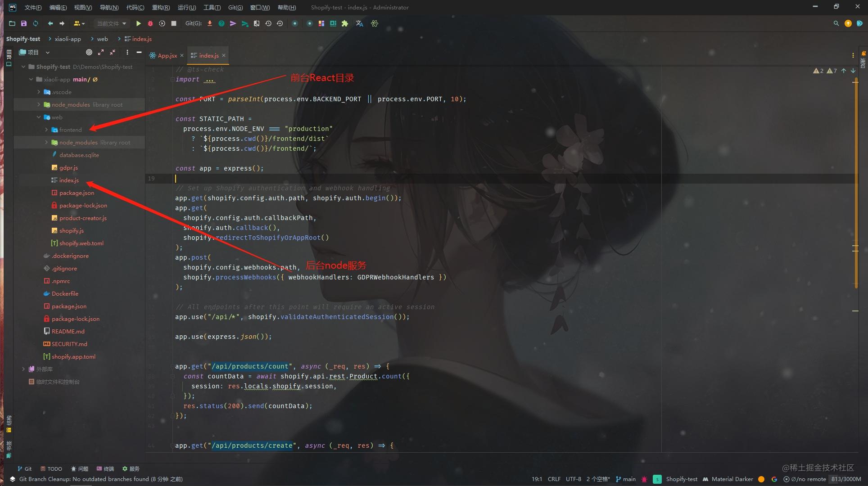Click the Update Project down-arrow icon next to Git
This screenshot has width=868, height=486.
pos(210,23)
